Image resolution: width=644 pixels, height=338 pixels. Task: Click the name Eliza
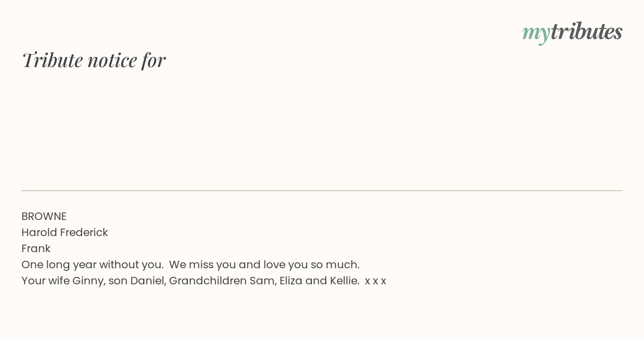(291, 281)
